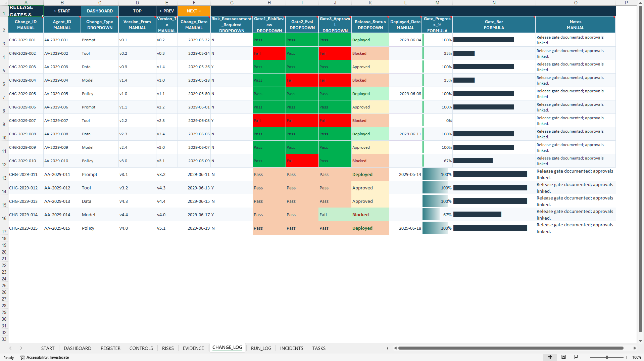Click the zoom in plus icon
The height and width of the screenshot is (361, 644).
pos(626,357)
